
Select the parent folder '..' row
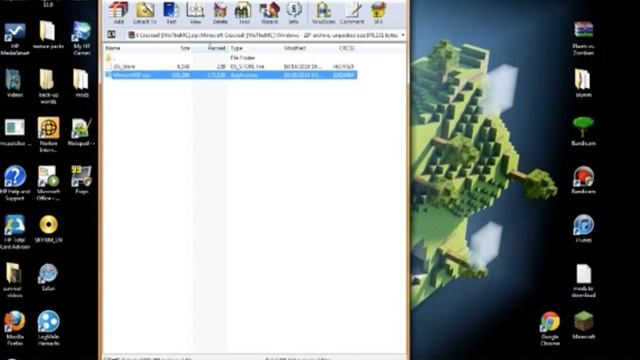[x=231, y=58]
